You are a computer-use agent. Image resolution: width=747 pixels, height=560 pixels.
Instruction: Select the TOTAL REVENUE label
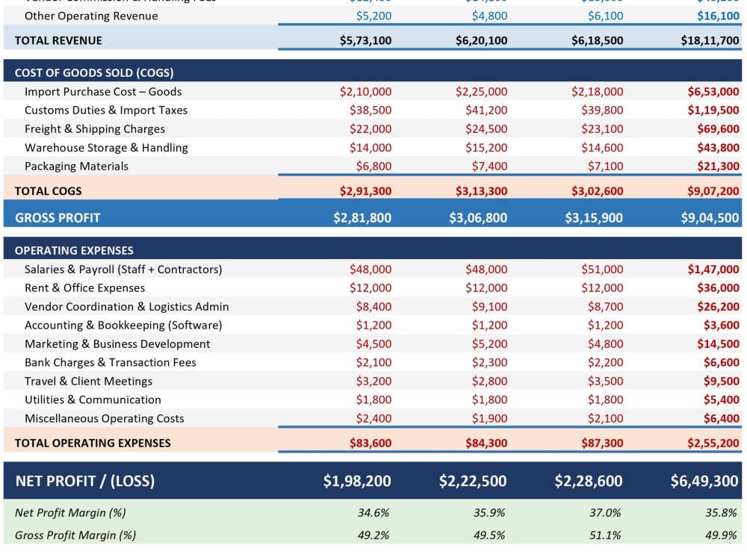(58, 40)
